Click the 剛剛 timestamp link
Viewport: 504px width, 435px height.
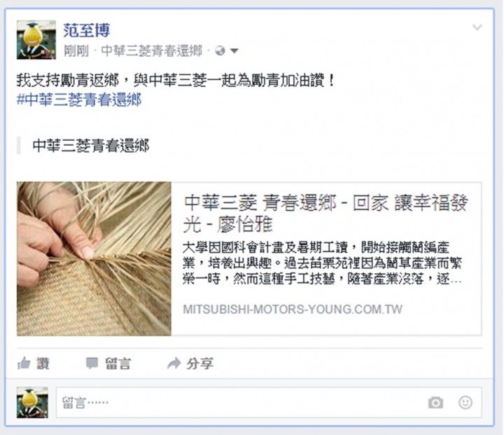[76, 50]
